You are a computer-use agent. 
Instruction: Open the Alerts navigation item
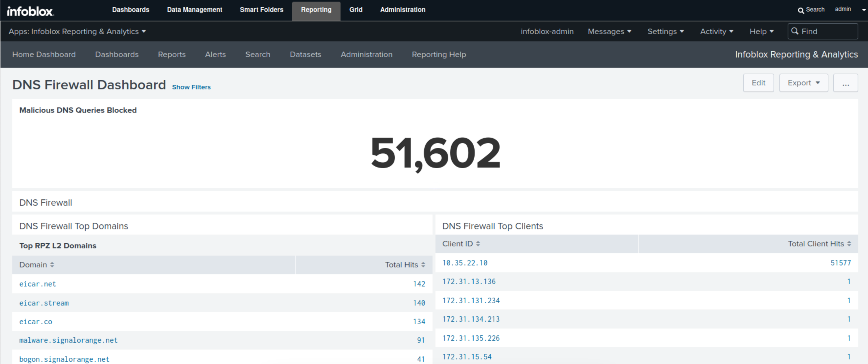[215, 55]
